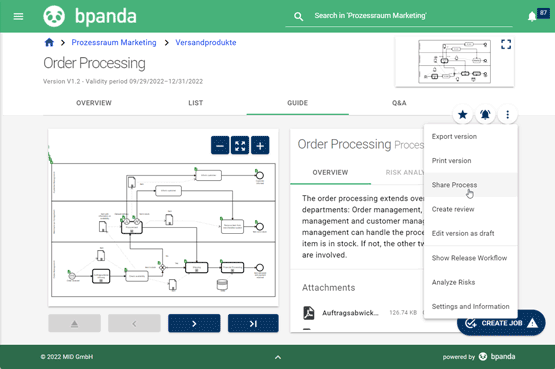Viewport: 555px width, 369px height.
Task: Select Export version from menu
Action: tap(471, 137)
